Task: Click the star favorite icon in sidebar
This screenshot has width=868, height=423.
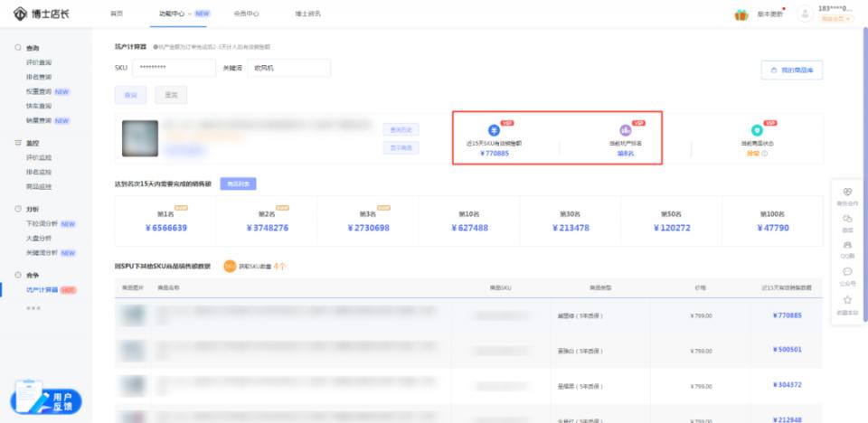Action: pos(847,300)
